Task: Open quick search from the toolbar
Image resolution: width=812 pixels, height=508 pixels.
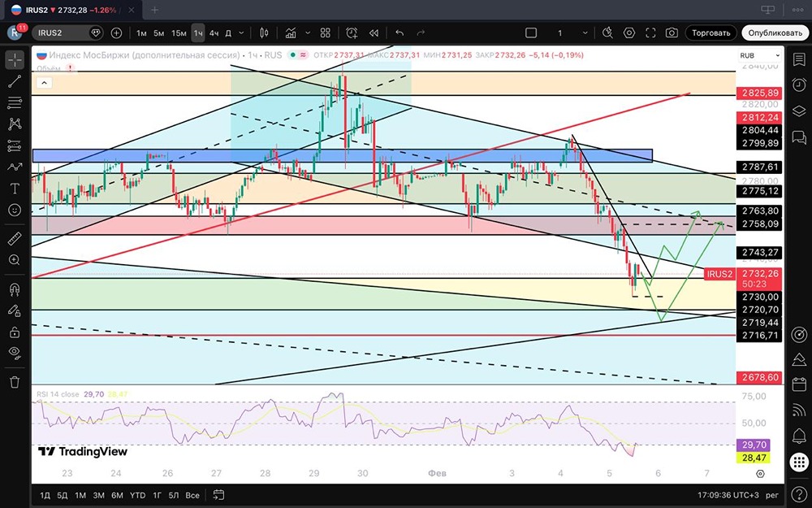Action: coord(607,33)
